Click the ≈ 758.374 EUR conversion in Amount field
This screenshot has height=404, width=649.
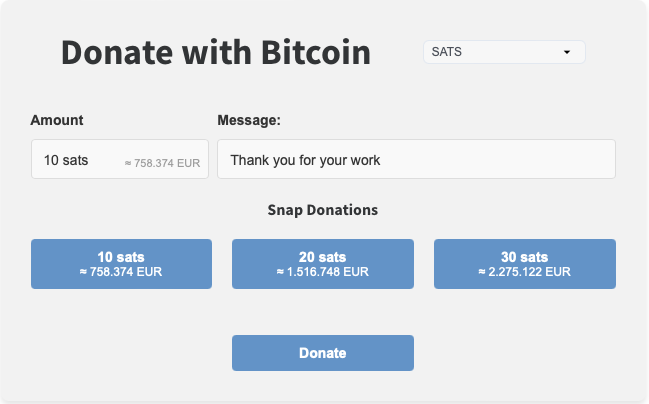(163, 162)
